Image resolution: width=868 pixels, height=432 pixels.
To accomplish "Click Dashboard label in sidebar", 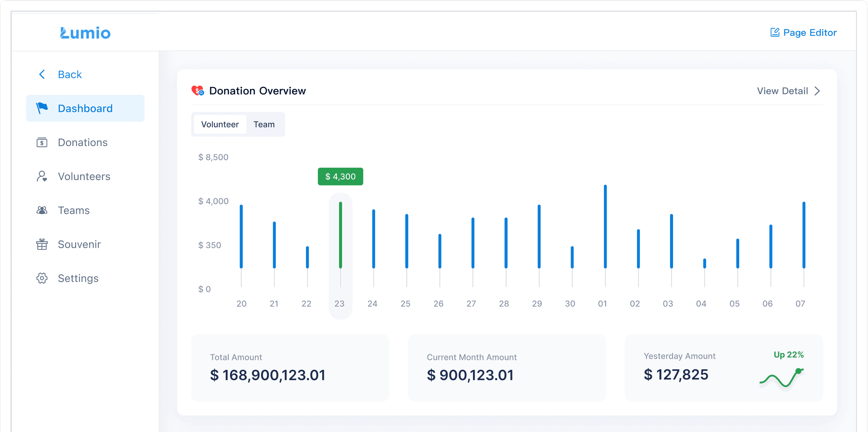I will coord(85,108).
